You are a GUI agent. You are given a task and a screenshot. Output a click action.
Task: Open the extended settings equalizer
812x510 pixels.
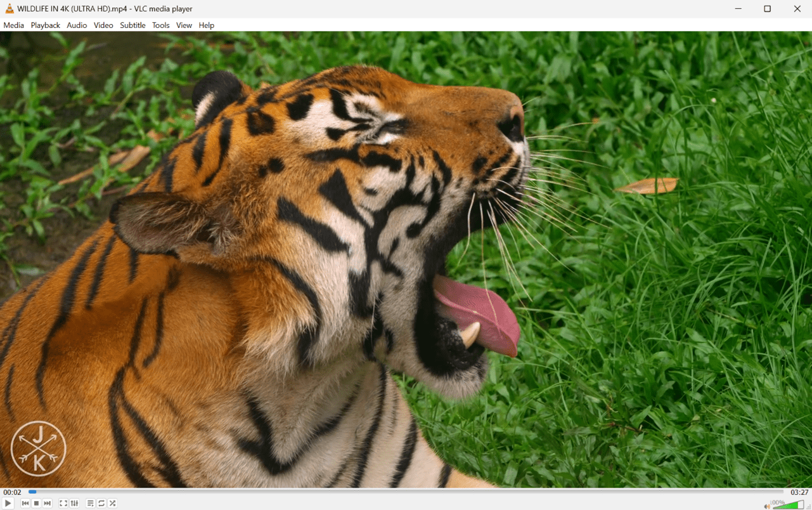click(74, 503)
